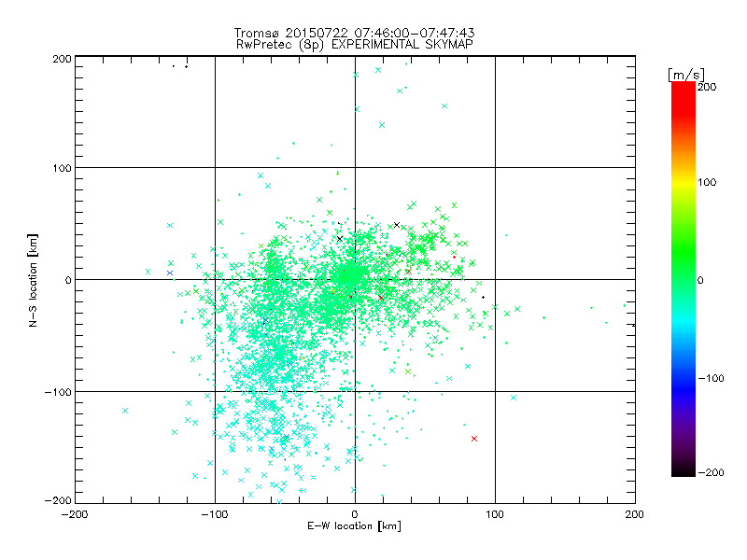Click the vertical velocity color bar
Image resolution: width=747 pixels, height=560 pixels.
click(684, 278)
